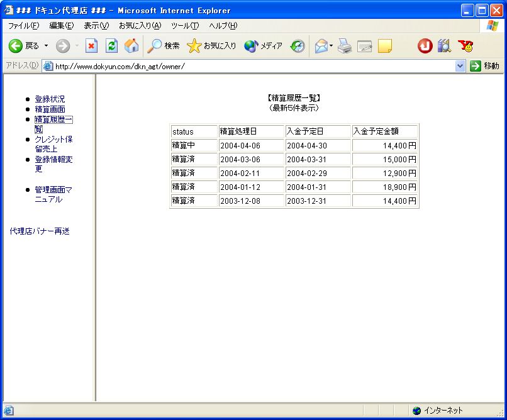The width and height of the screenshot is (507, 420).
Task: Minimize the Internet Explorer window
Action: (x=467, y=11)
